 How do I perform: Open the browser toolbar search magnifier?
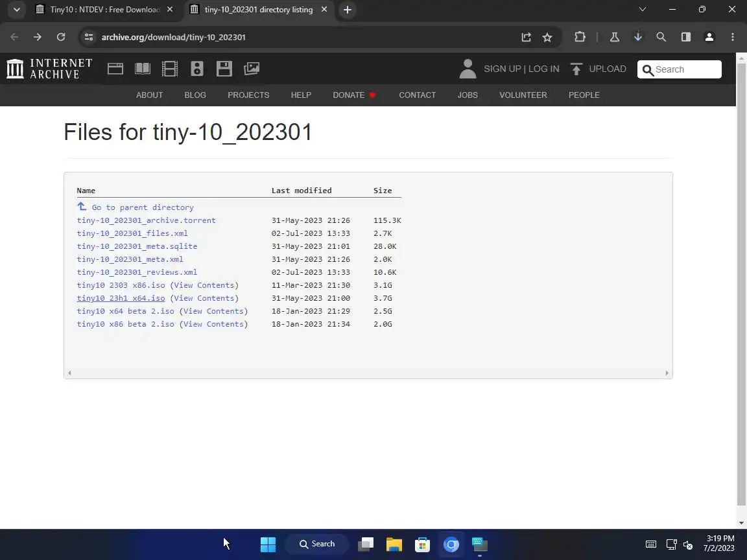tap(661, 37)
